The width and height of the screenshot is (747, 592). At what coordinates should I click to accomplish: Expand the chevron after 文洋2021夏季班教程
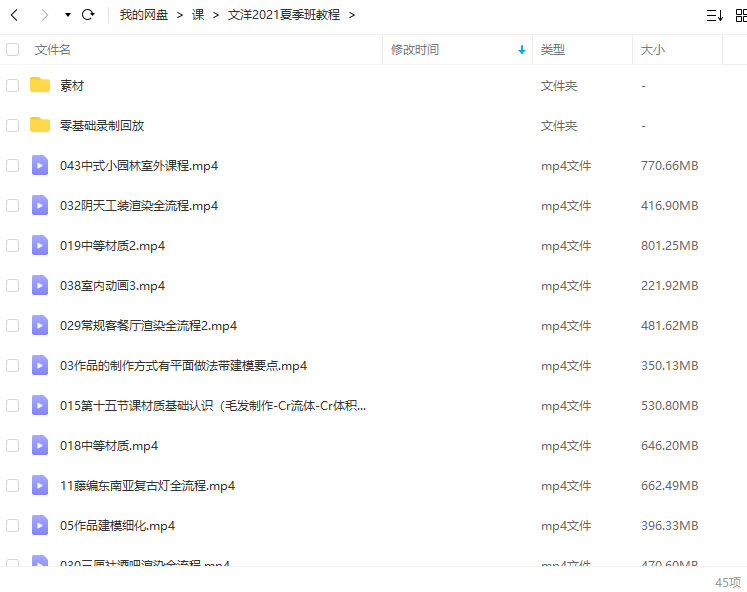coord(352,15)
